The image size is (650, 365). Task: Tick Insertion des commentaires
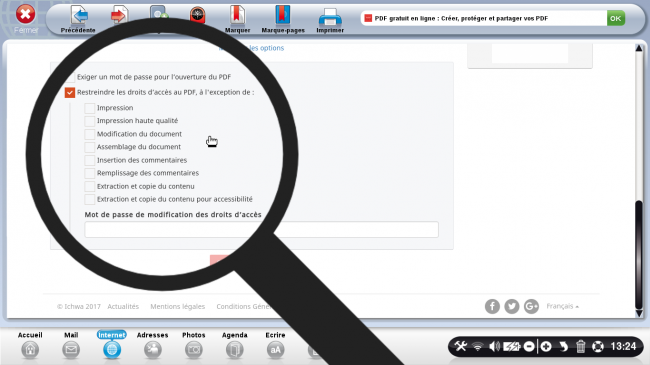[90, 161]
